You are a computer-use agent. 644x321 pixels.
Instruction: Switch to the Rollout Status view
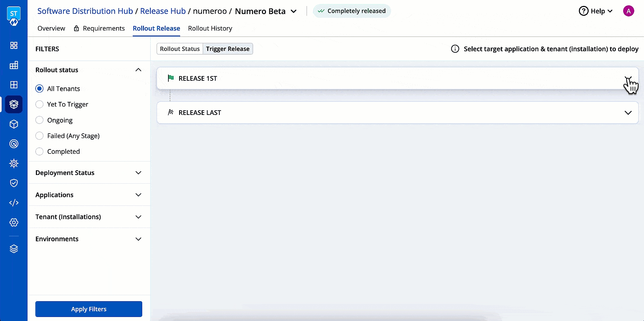(x=180, y=49)
